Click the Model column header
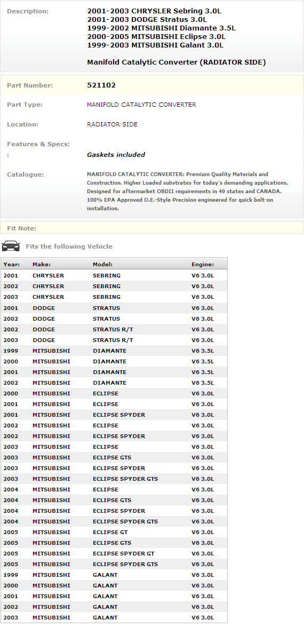Screen dimensions: 304x644 pos(103,264)
